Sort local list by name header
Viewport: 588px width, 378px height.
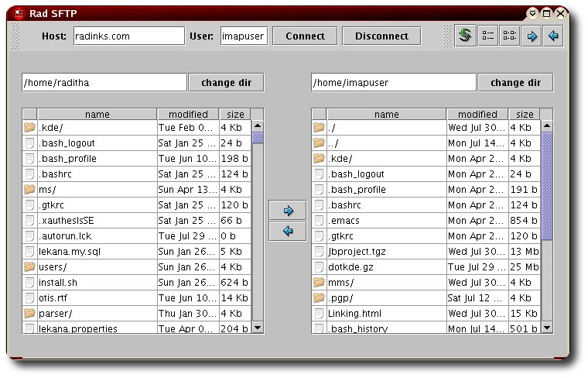(x=97, y=114)
